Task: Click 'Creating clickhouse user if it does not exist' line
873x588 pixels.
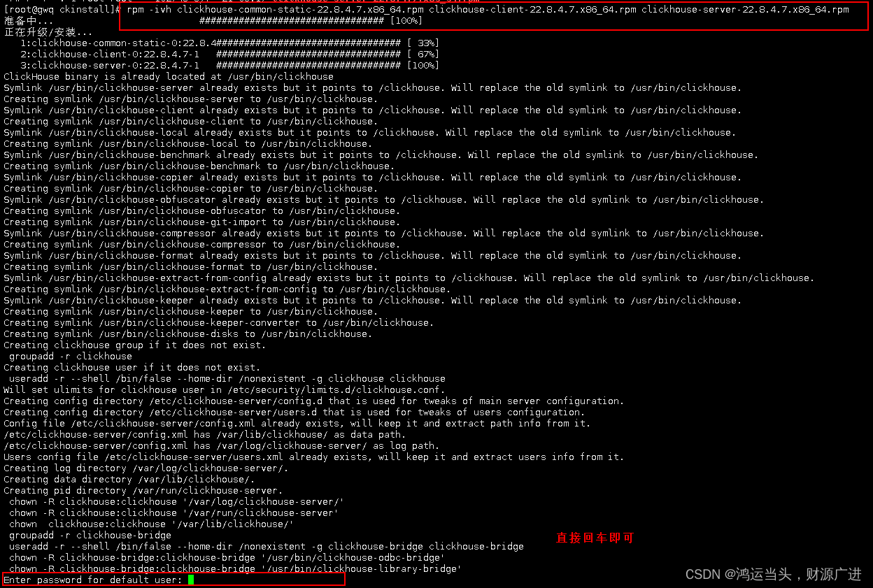Action: click(x=132, y=367)
